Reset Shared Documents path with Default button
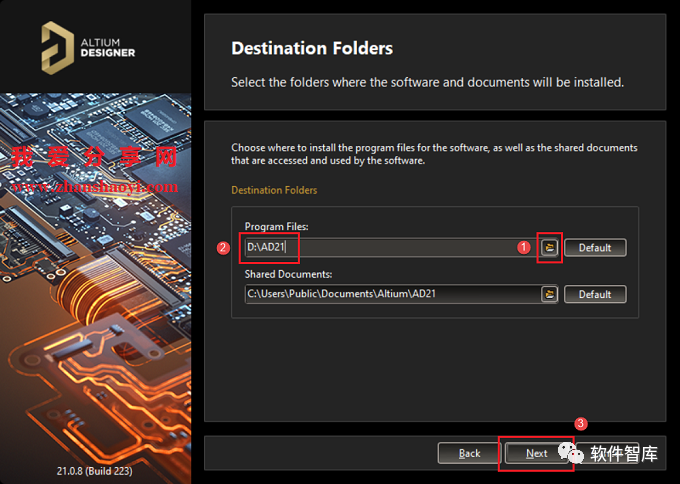This screenshot has width=680, height=484. [595, 294]
